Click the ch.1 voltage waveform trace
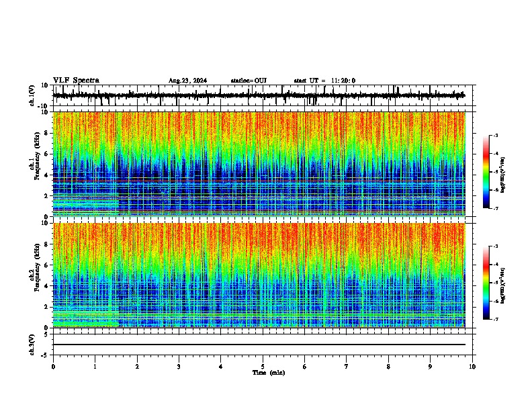 coord(259,95)
